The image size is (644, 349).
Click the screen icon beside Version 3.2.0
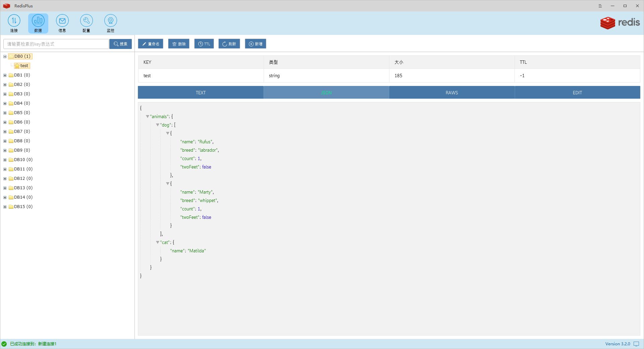point(636,344)
